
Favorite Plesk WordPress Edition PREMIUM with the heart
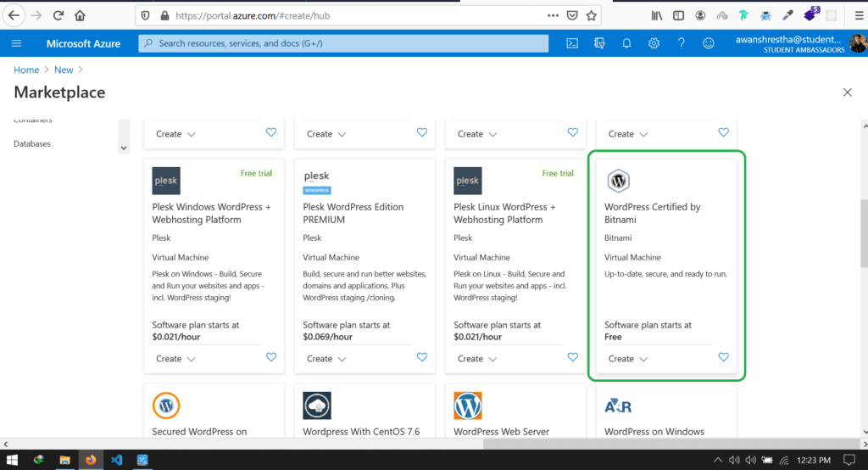coord(422,357)
